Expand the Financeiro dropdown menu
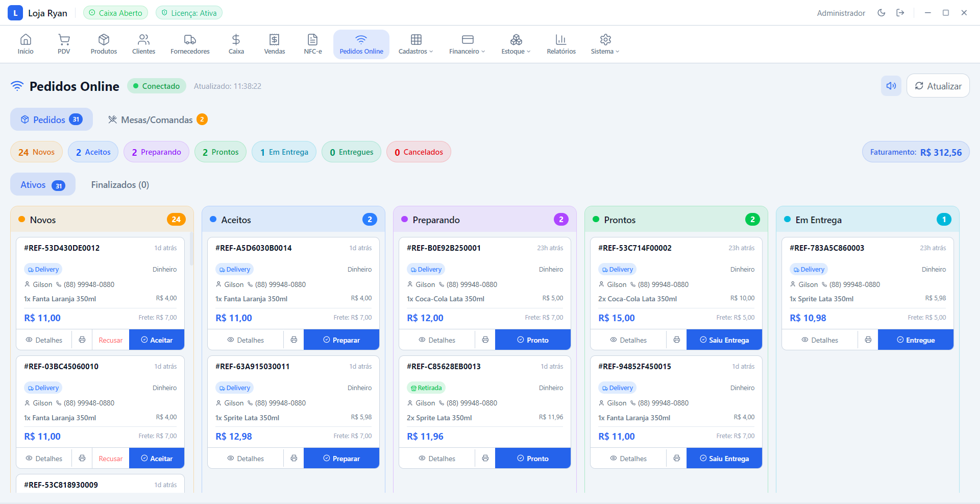This screenshot has height=504, width=980. (x=467, y=44)
